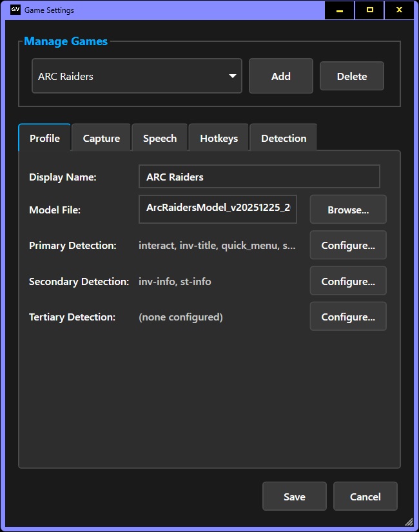Switch to the Capture tab
Viewport: 419px width, 532px height.
click(x=101, y=137)
